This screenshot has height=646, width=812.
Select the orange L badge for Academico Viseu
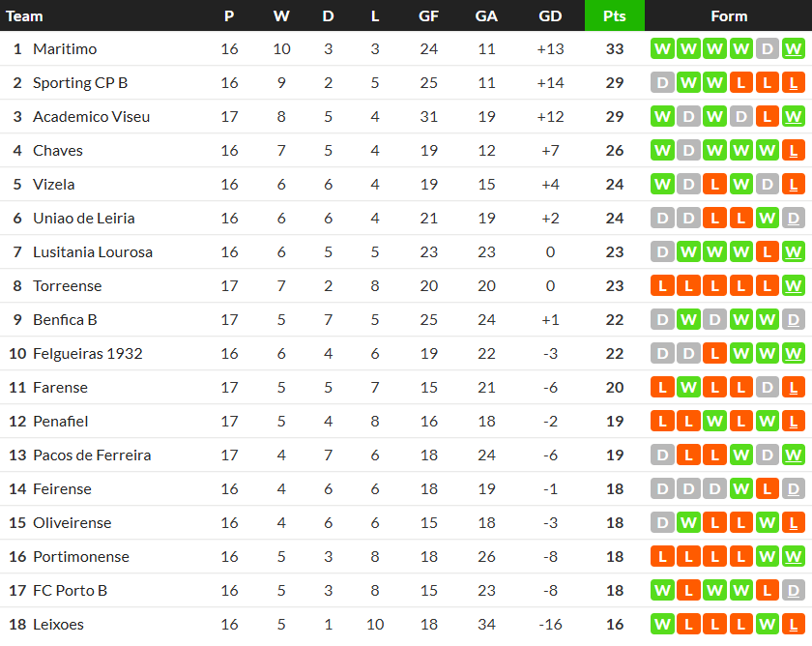[x=767, y=117]
